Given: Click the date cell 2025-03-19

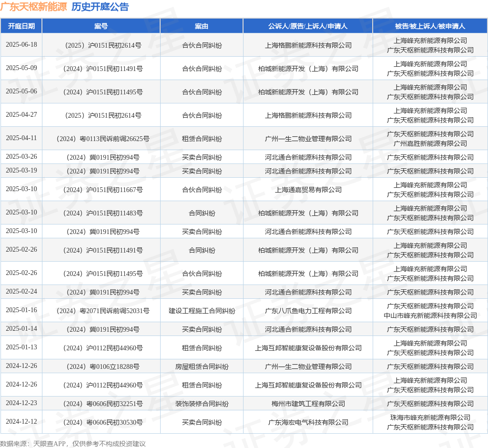Looking at the screenshot, I should 21,170.
